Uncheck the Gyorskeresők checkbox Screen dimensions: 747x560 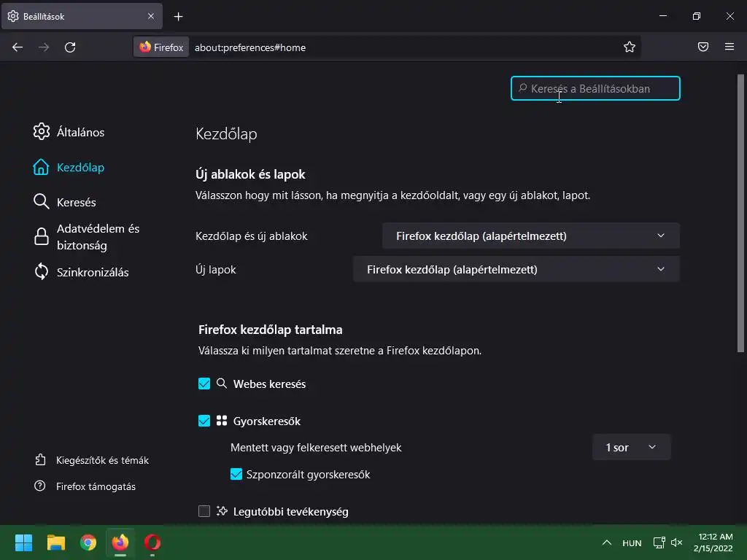tap(204, 421)
